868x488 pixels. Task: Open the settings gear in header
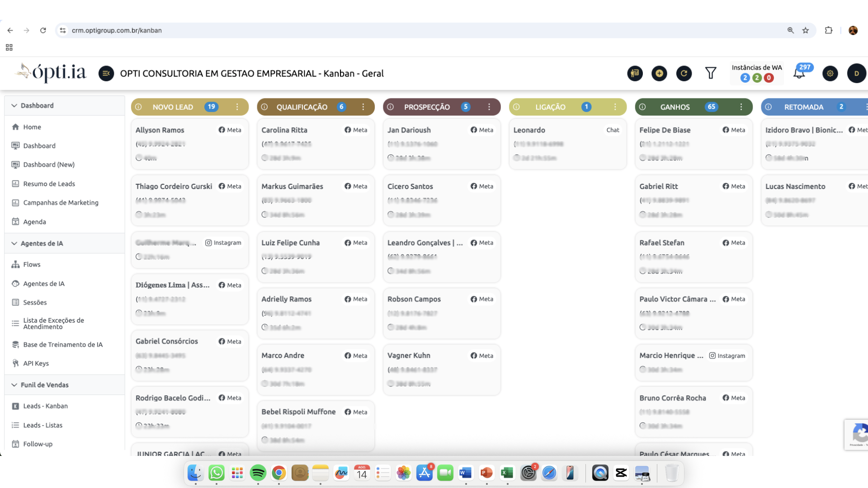(830, 73)
